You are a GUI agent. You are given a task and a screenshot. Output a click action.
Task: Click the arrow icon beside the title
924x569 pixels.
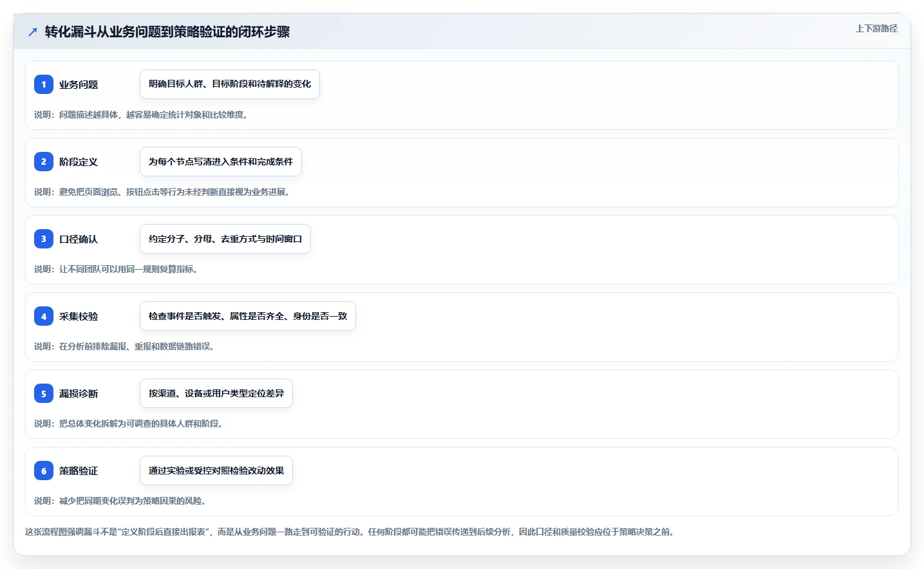pos(33,32)
